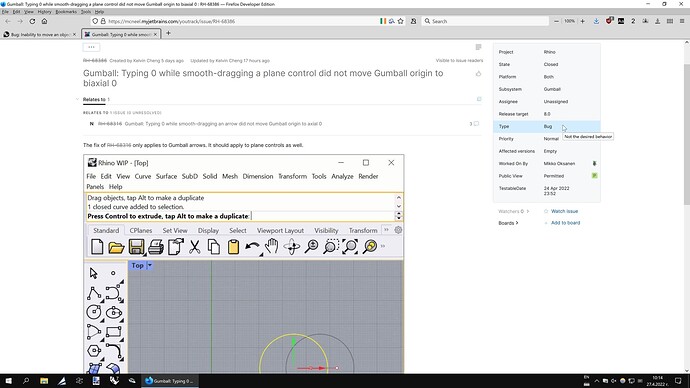Bookmark page with the star icon

pyautogui.click(x=400, y=21)
